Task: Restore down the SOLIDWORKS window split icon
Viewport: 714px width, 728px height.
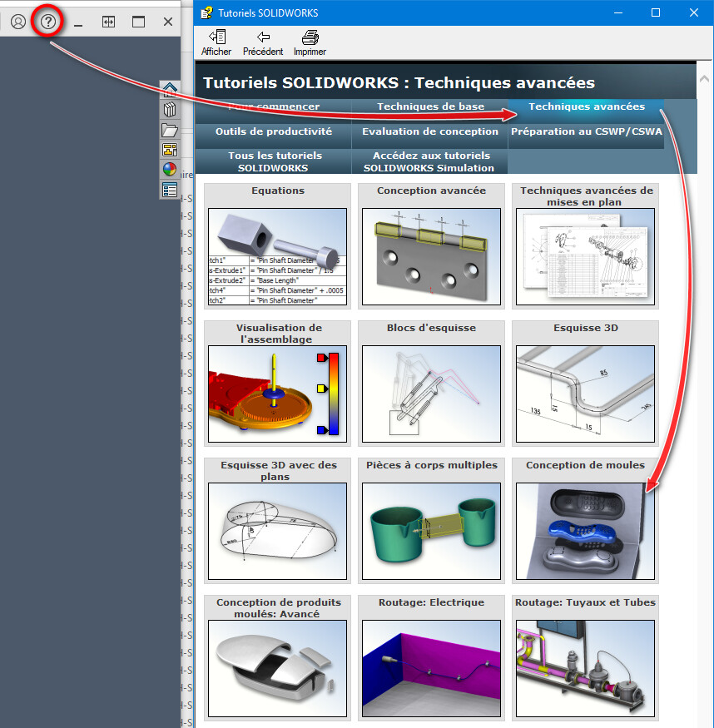Action: (x=108, y=22)
